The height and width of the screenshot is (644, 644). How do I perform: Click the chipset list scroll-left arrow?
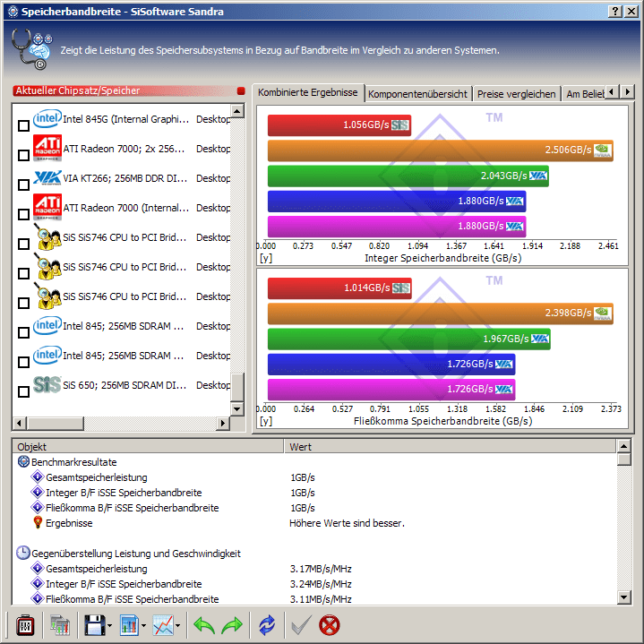pyautogui.click(x=20, y=423)
